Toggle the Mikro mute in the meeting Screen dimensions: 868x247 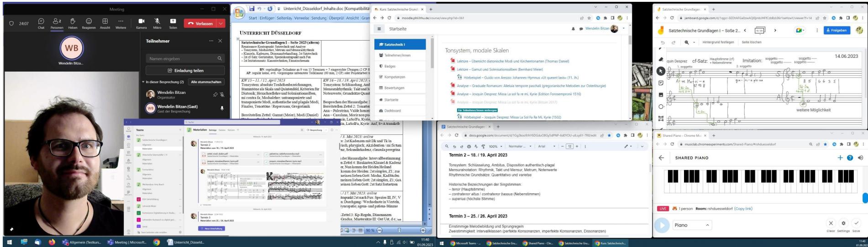157,23
